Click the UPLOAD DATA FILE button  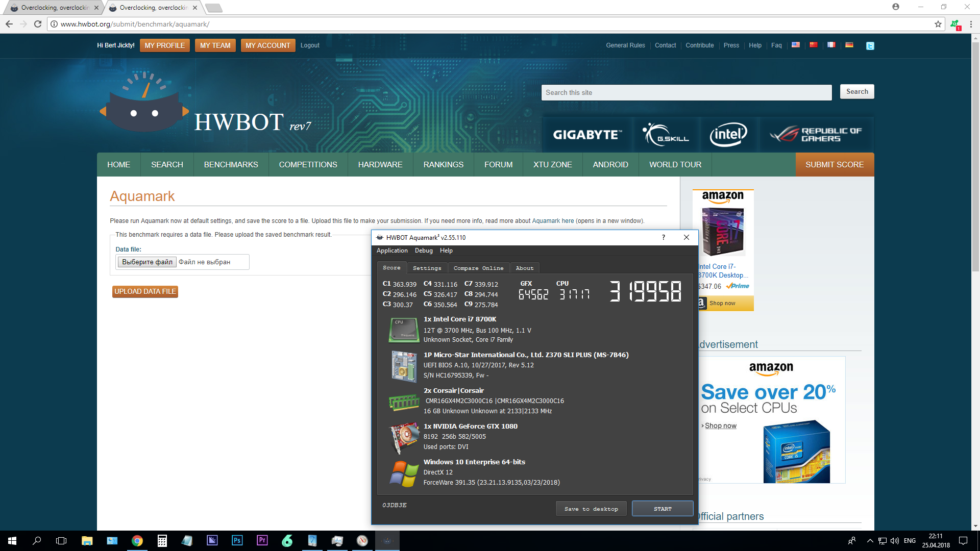coord(145,291)
